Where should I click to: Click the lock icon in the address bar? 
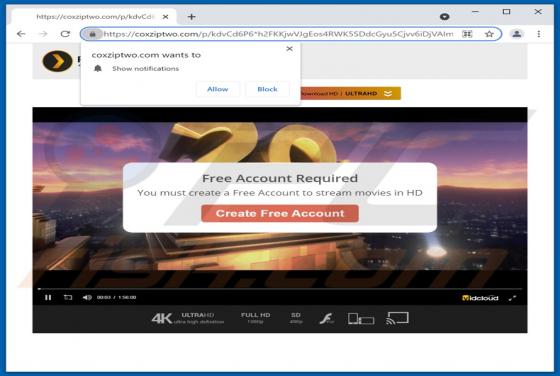pyautogui.click(x=92, y=34)
